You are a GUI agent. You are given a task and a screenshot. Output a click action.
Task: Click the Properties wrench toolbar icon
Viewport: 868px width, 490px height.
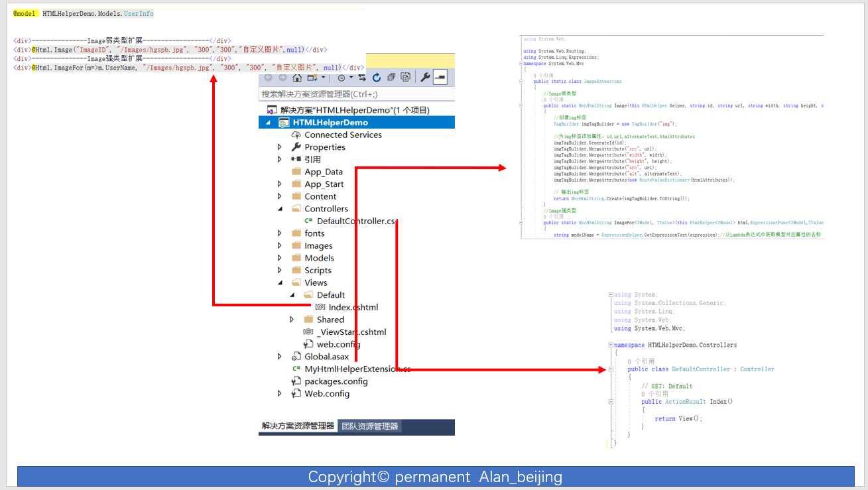425,78
